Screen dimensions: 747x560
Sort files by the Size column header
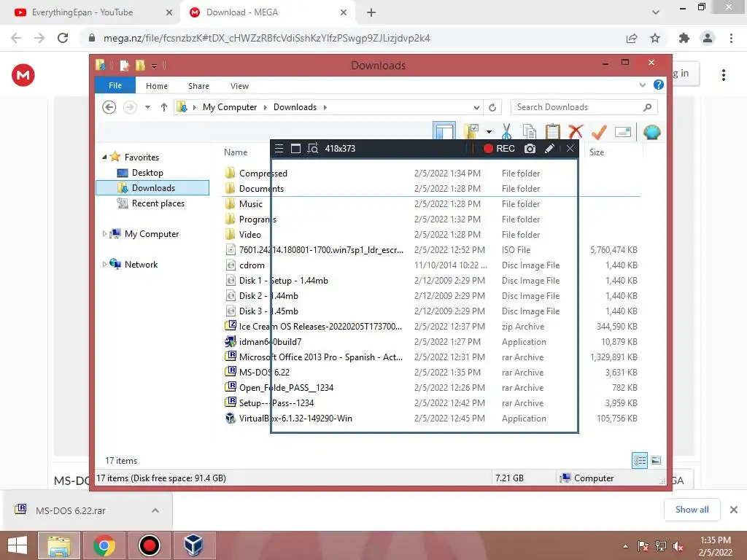pyautogui.click(x=597, y=152)
